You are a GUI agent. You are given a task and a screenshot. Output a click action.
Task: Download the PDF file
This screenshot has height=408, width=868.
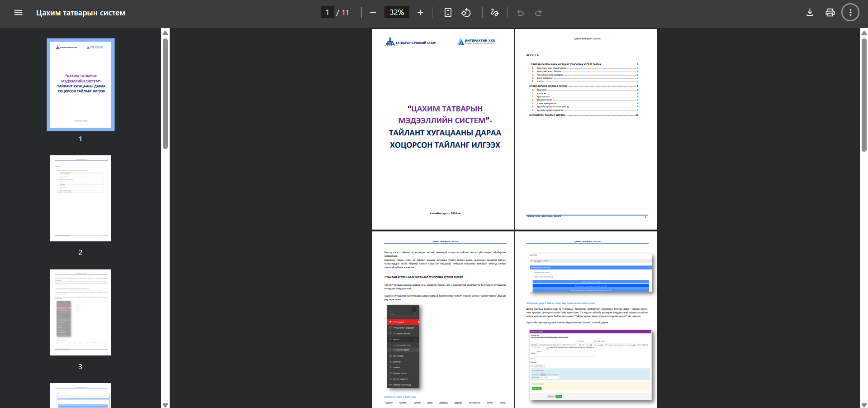coord(810,13)
